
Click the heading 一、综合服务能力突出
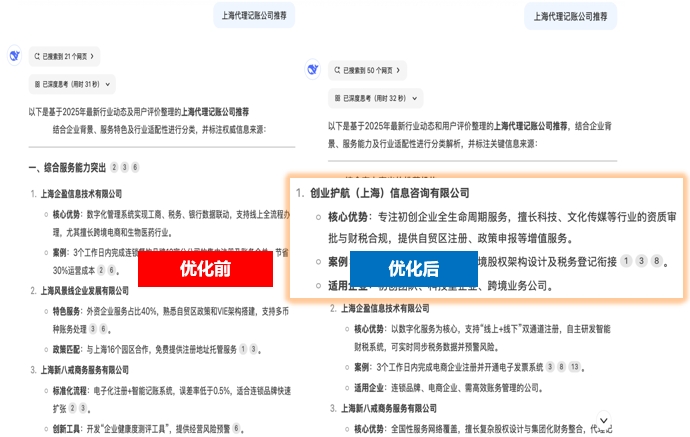[67, 167]
